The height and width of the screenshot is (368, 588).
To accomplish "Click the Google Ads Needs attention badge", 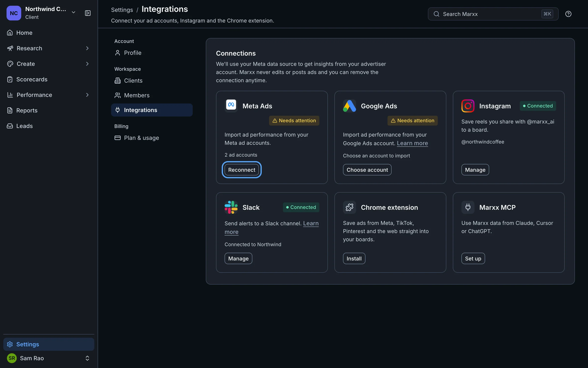I will (x=412, y=120).
